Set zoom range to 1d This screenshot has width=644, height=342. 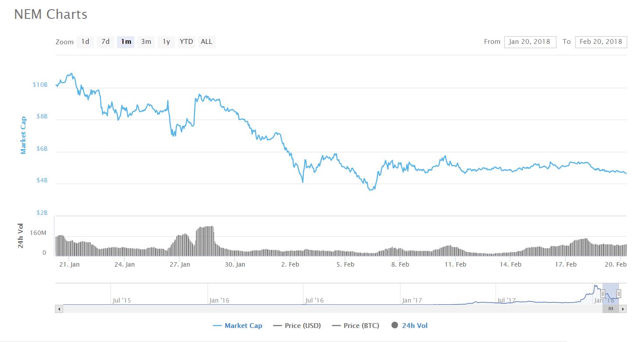tap(85, 42)
